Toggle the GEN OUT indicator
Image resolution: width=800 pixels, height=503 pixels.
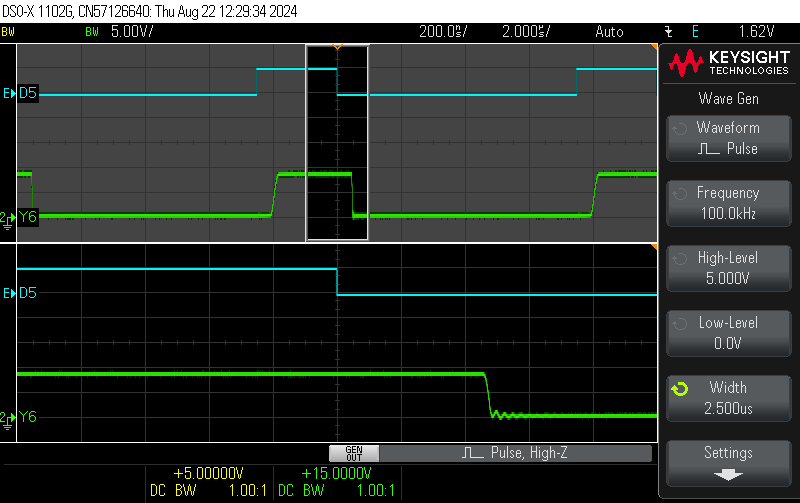click(353, 453)
